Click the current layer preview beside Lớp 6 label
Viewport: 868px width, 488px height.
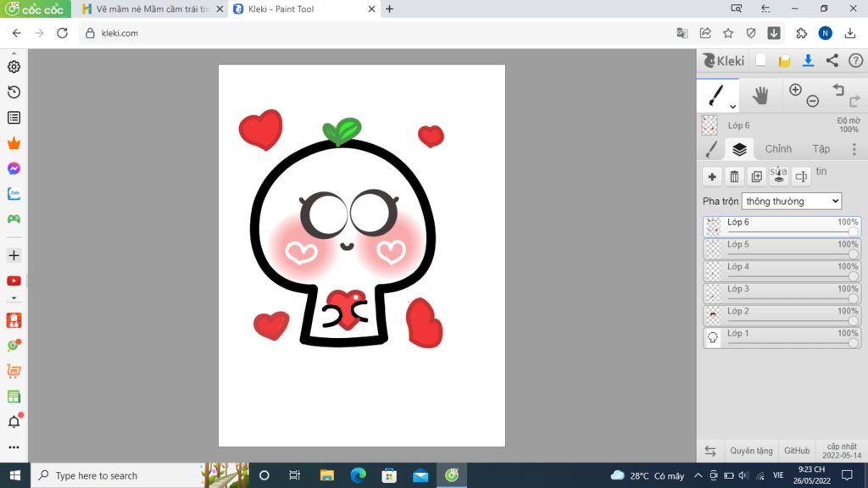tap(709, 125)
